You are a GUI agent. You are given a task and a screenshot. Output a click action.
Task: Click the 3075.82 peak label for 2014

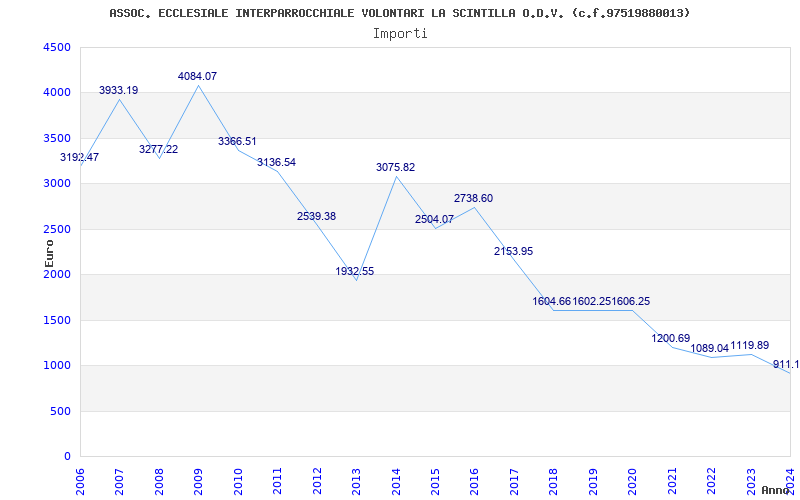click(x=395, y=167)
